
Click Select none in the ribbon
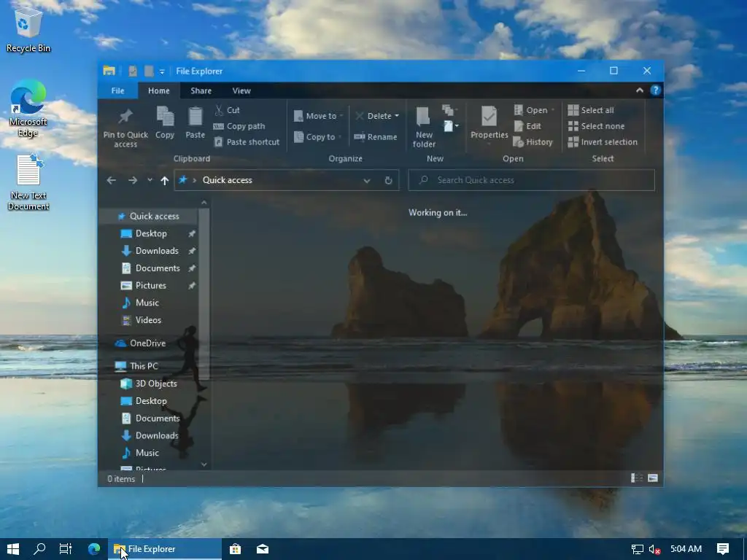[596, 126]
